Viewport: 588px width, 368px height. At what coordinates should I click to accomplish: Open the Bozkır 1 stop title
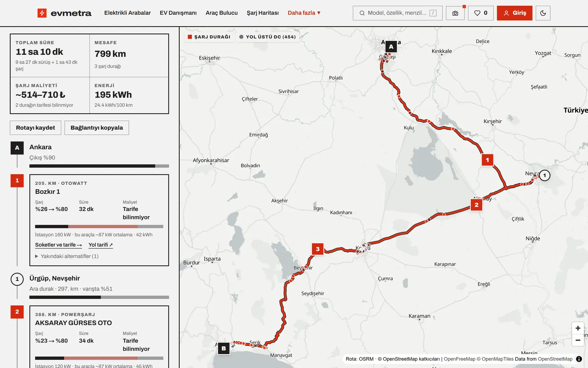point(47,192)
